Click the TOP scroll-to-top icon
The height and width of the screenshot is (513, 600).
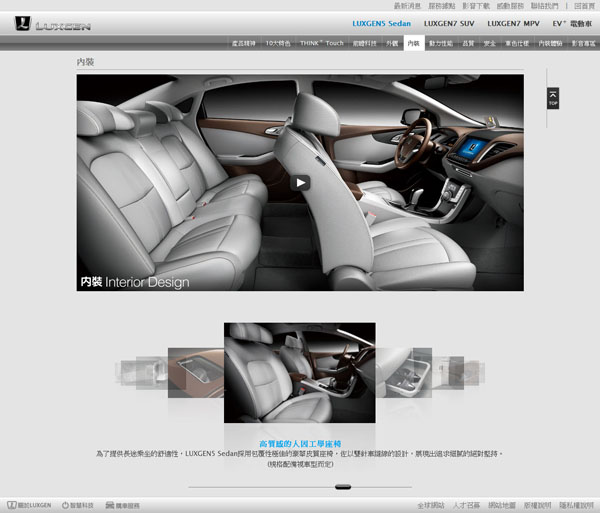point(553,98)
